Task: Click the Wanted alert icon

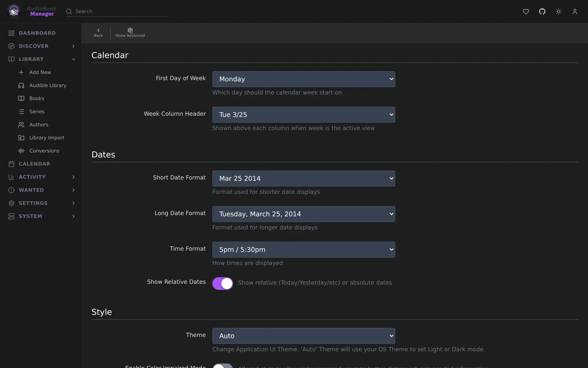Action: pos(11,190)
